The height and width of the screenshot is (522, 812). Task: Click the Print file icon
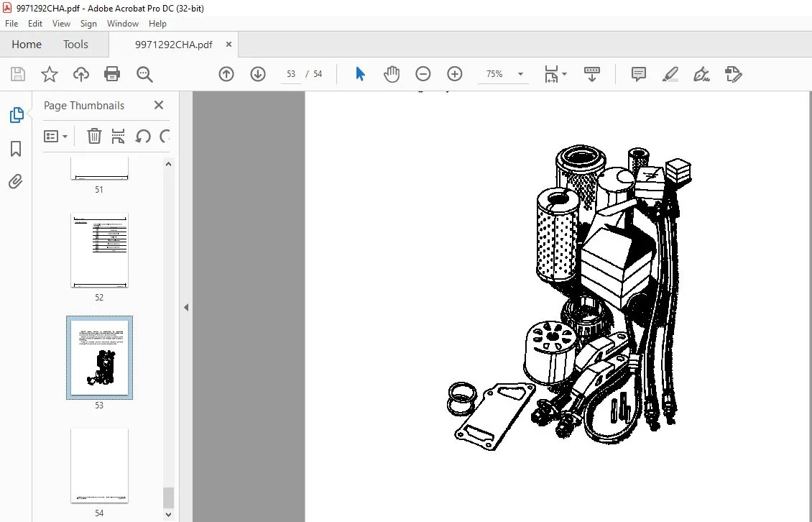(112, 74)
